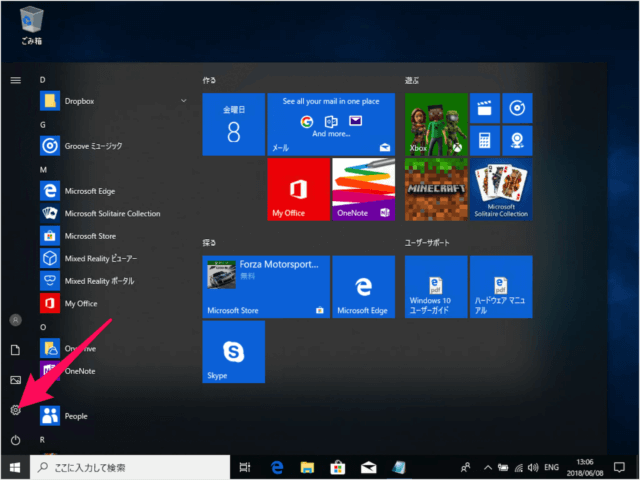Click the ENG input language indicator
640x480 pixels.
(x=551, y=467)
